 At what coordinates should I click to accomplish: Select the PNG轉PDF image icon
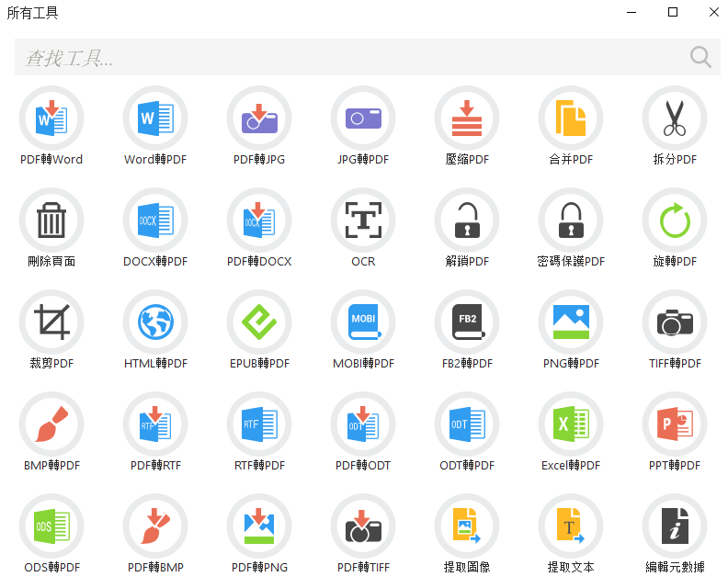click(x=571, y=322)
